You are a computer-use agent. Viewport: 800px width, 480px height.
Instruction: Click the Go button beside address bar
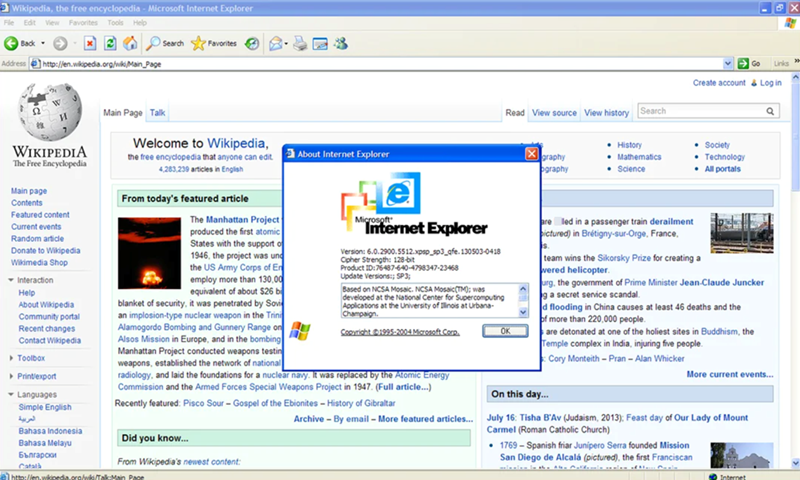[749, 63]
